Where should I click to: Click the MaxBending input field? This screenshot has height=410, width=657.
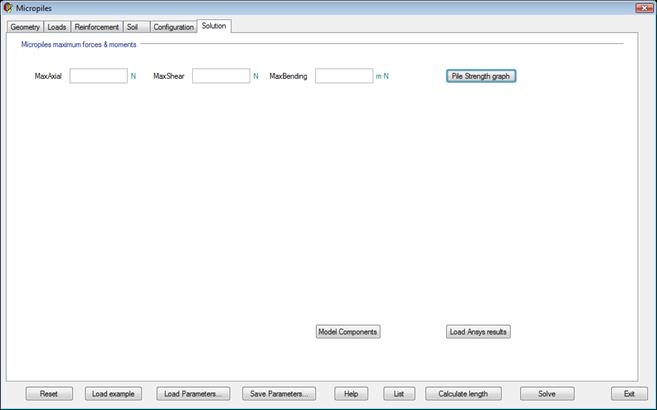tap(344, 76)
